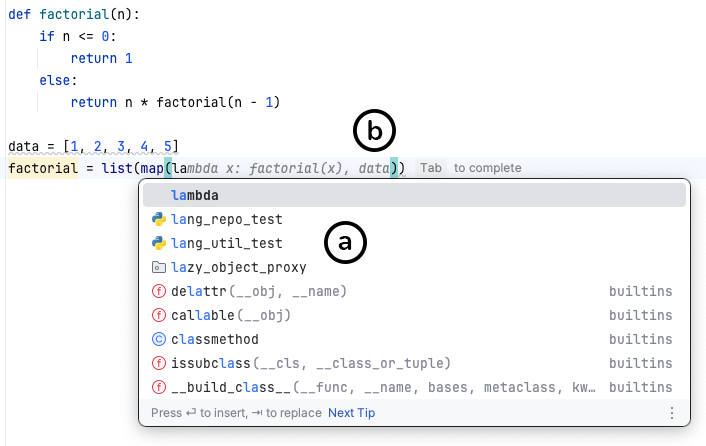Click function icon beside issubclass
Viewport: 706px width, 446px height.
pyautogui.click(x=158, y=363)
